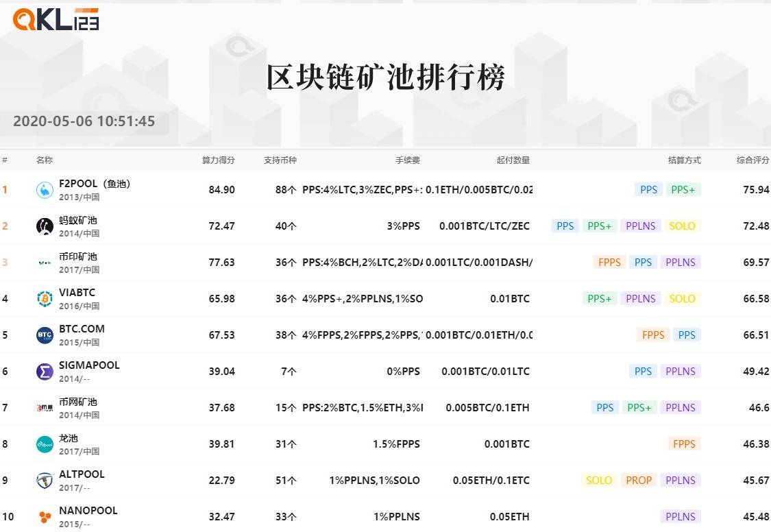Click the ALTPOOL logo icon

45,481
